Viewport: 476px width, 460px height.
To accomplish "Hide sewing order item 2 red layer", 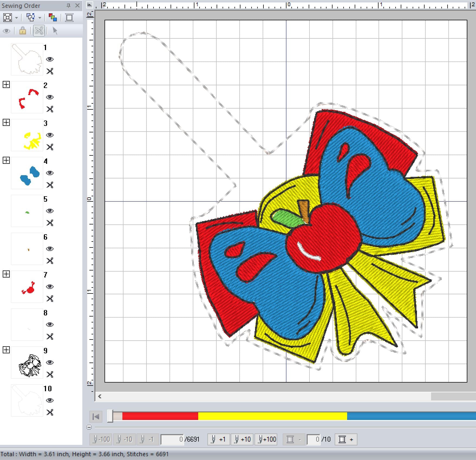I will [x=50, y=97].
